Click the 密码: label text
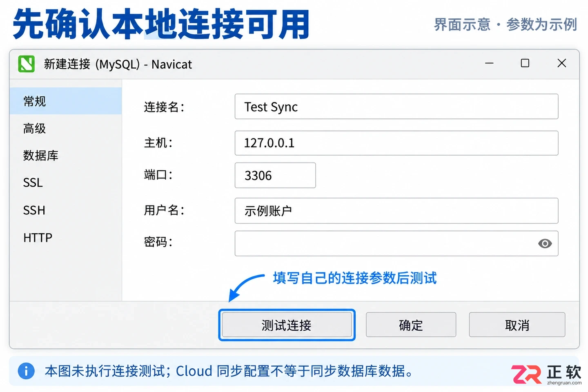The width and height of the screenshot is (588, 392). [x=158, y=242]
